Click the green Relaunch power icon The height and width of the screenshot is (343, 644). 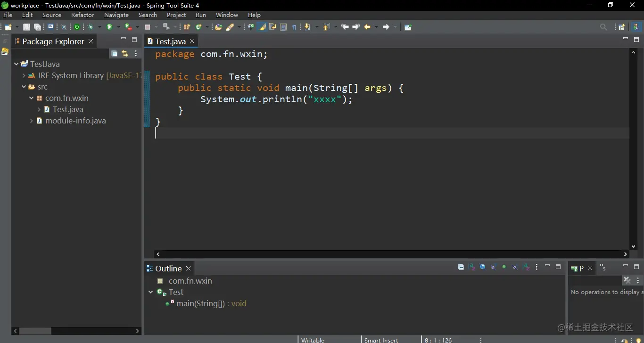coord(77,27)
